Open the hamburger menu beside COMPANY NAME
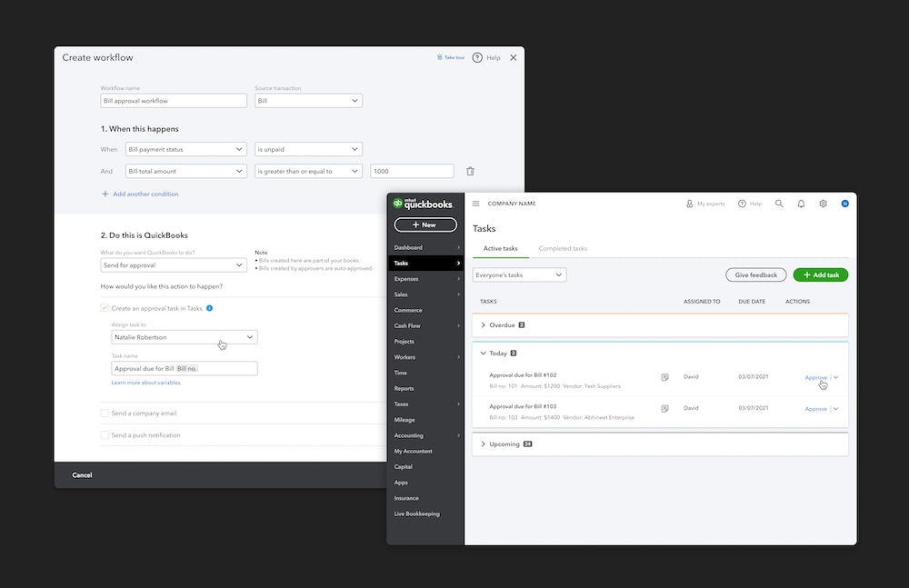Viewport: 909px width, 588px height. click(x=476, y=204)
